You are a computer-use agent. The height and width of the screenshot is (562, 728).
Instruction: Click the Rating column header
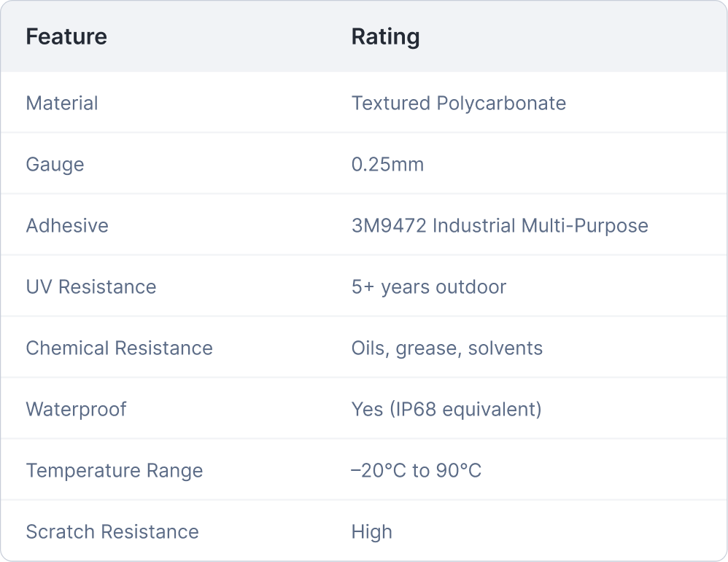pyautogui.click(x=385, y=36)
